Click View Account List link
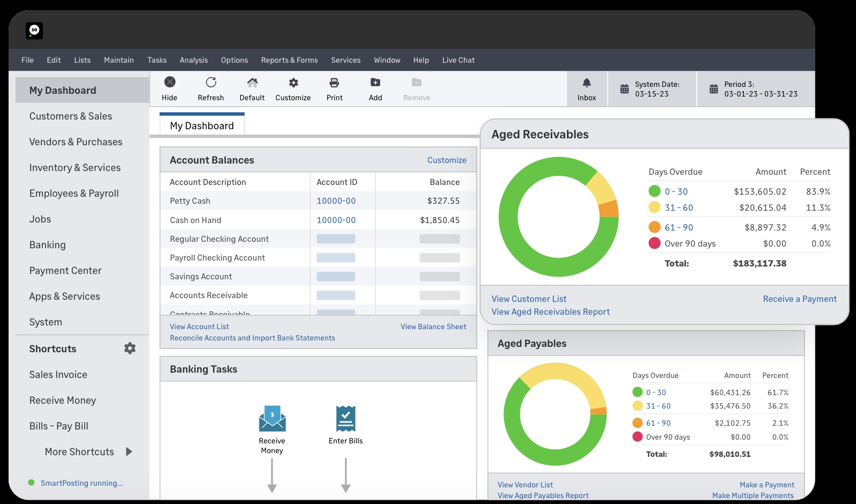Image resolution: width=856 pixels, height=504 pixels. tap(200, 327)
